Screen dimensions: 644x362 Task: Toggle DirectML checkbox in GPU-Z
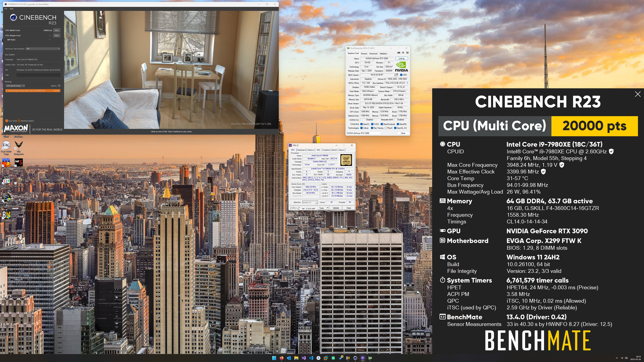tap(398, 124)
